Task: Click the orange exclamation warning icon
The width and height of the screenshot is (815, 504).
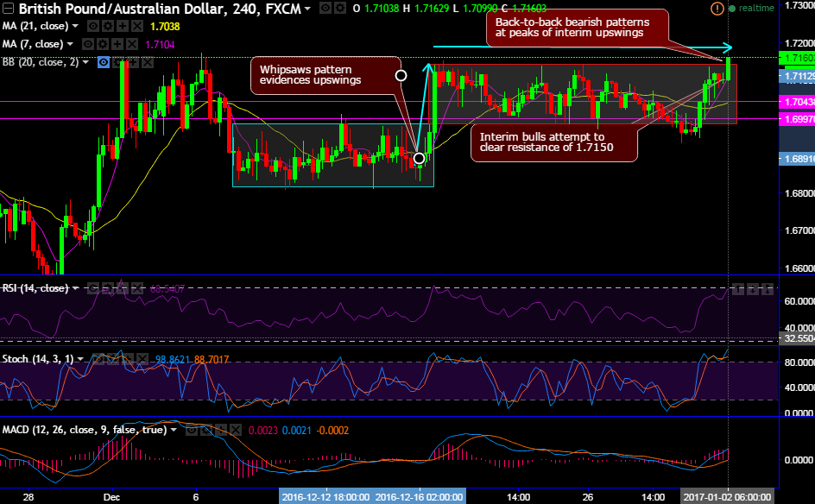Action: (x=717, y=9)
